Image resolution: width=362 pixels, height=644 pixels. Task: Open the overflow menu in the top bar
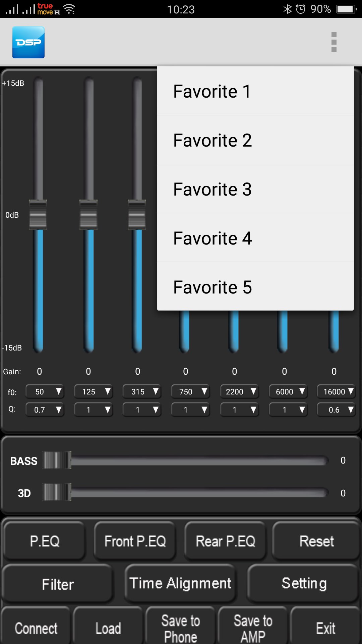(334, 42)
